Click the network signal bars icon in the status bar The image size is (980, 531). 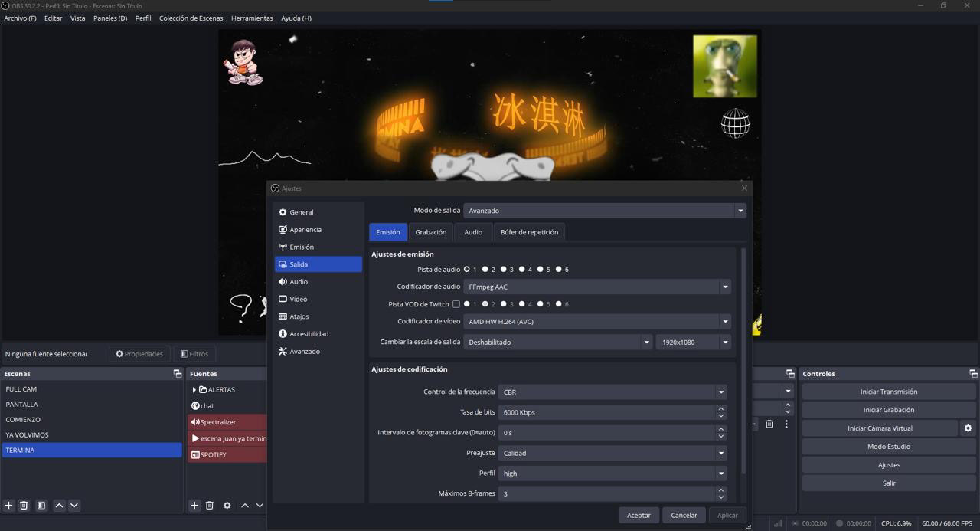point(778,523)
